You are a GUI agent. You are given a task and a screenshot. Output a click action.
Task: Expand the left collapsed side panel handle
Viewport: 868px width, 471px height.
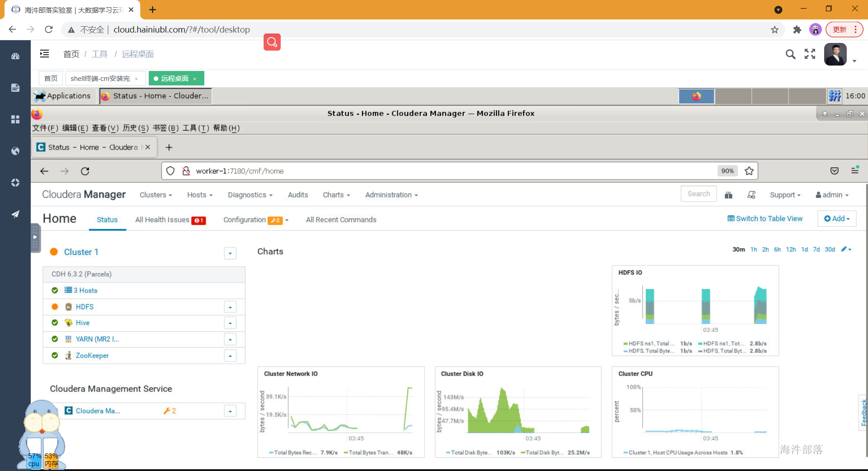click(35, 237)
